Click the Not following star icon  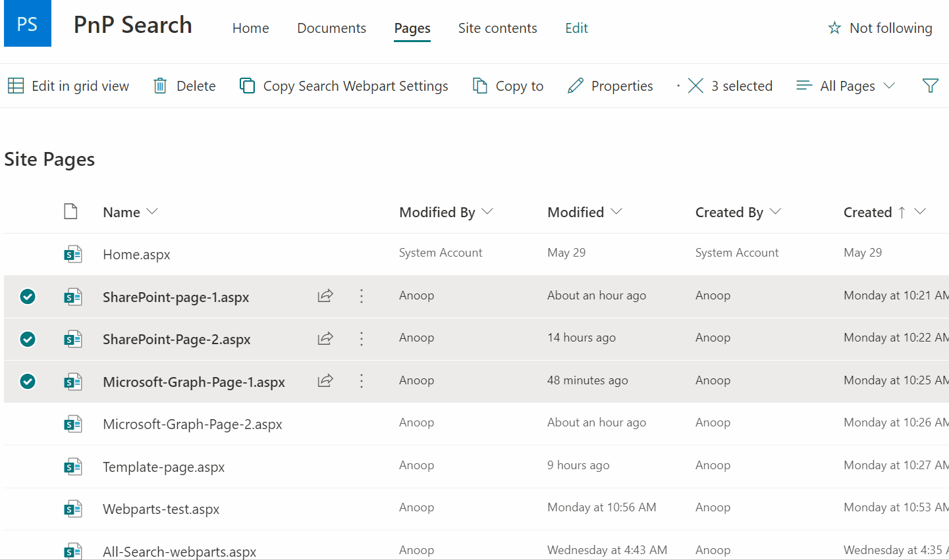point(834,28)
